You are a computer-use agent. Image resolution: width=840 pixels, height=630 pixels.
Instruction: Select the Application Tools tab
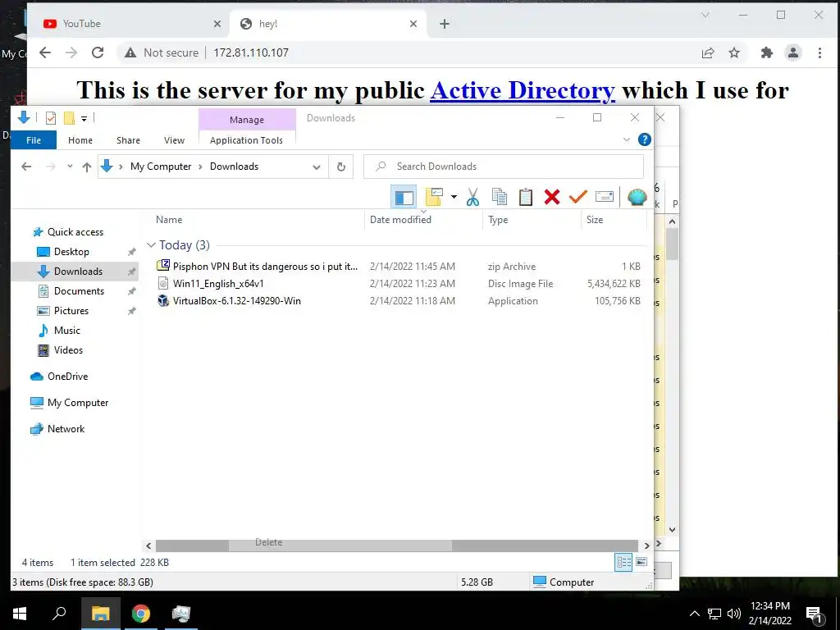pyautogui.click(x=246, y=140)
